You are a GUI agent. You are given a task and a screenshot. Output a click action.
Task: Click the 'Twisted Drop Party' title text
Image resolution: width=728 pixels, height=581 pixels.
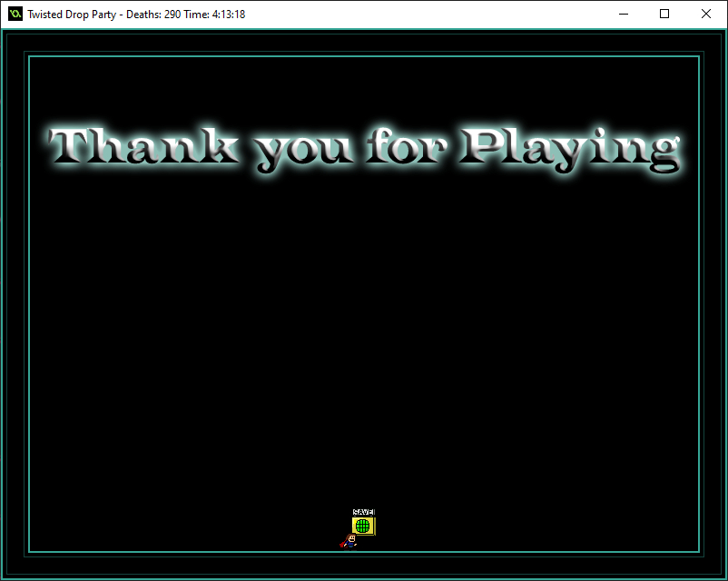point(75,15)
